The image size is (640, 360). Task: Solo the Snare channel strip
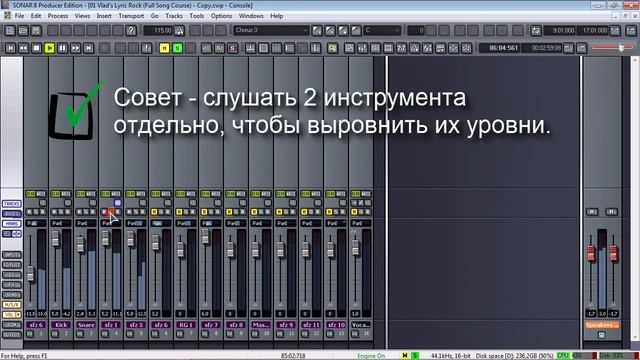click(86, 212)
